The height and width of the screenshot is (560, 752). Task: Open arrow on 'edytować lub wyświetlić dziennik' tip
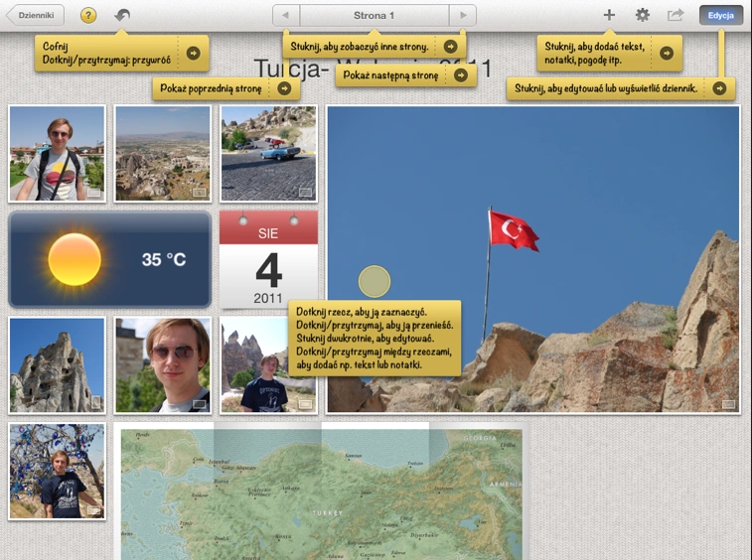point(719,88)
